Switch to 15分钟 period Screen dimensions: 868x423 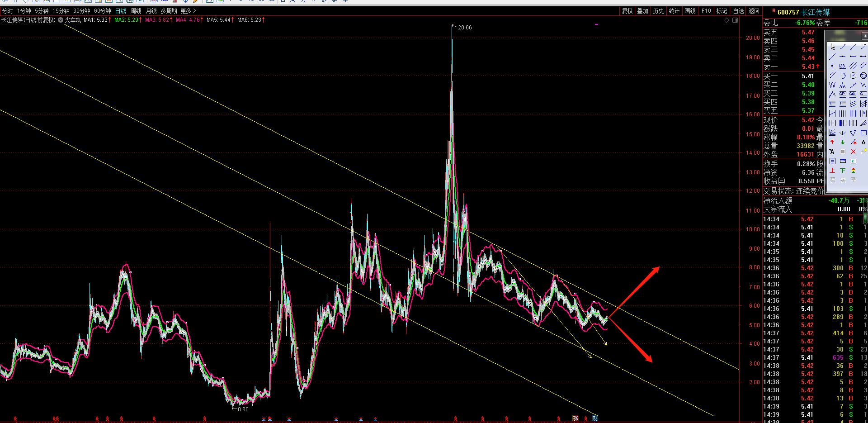tap(61, 11)
